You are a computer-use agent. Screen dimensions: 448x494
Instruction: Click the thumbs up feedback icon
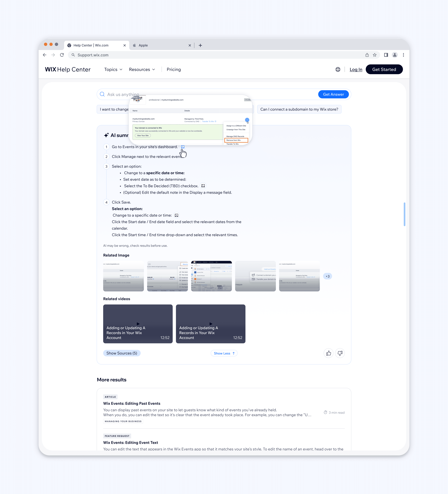(x=328, y=353)
